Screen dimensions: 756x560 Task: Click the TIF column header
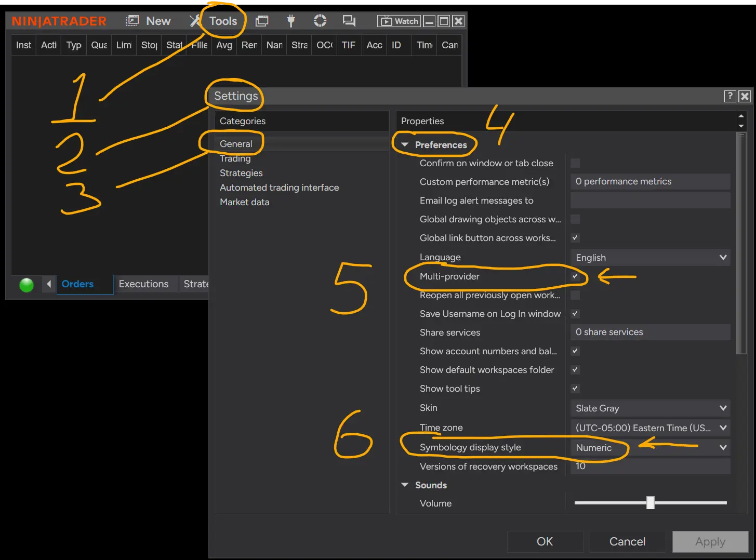[349, 45]
